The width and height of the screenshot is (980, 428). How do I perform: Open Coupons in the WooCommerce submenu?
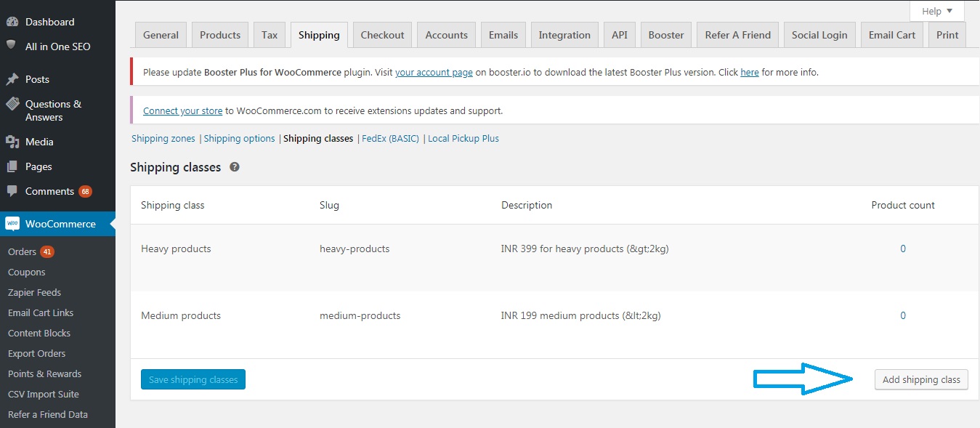pos(26,272)
